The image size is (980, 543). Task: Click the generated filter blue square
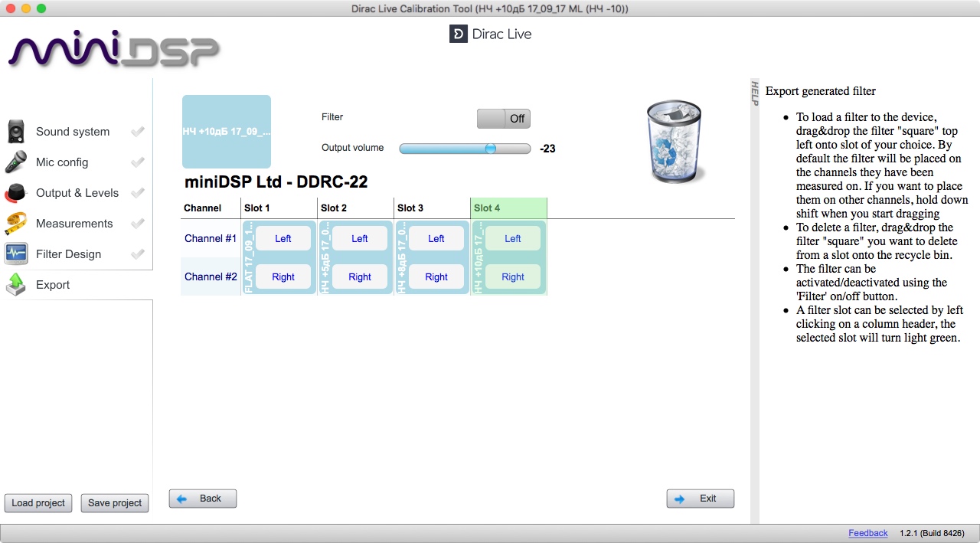pos(227,132)
